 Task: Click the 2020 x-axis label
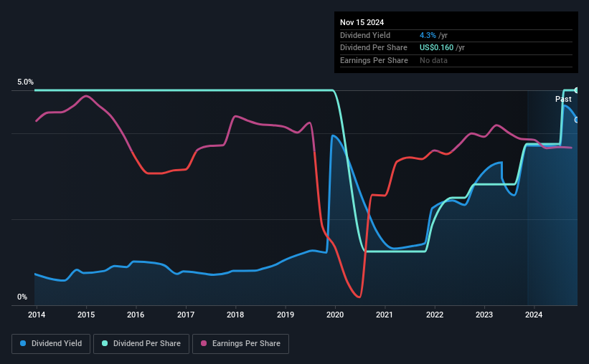(335, 315)
